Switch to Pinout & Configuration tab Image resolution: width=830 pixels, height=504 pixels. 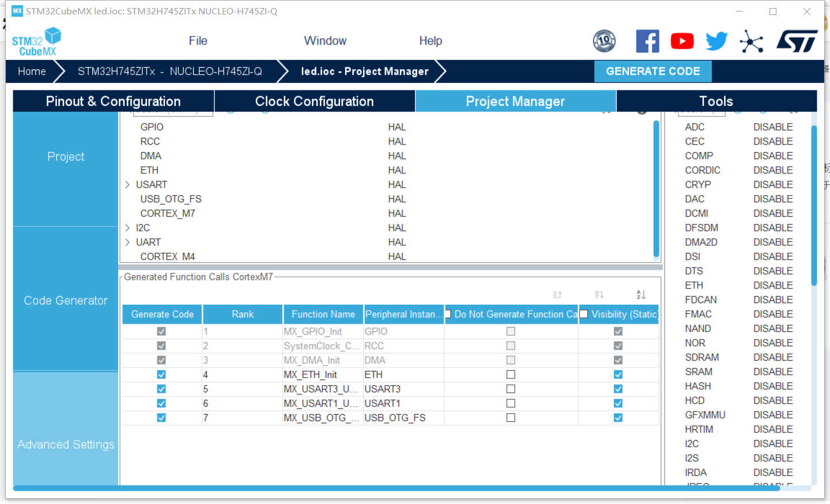(114, 101)
